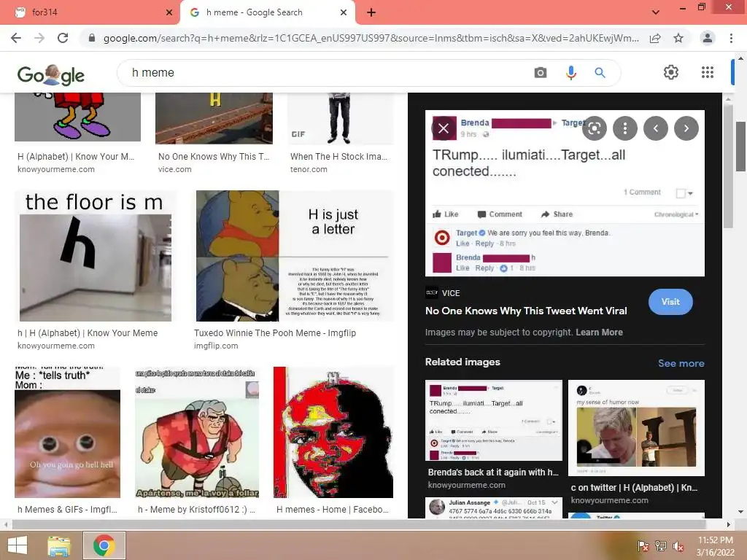The width and height of the screenshot is (747, 560).
Task: Open the Learn More copyright link
Action: (x=599, y=332)
